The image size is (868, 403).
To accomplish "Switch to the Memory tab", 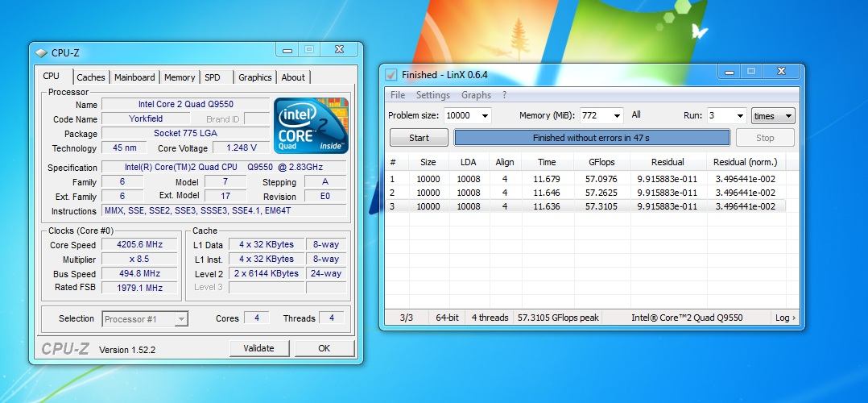I will [x=180, y=77].
